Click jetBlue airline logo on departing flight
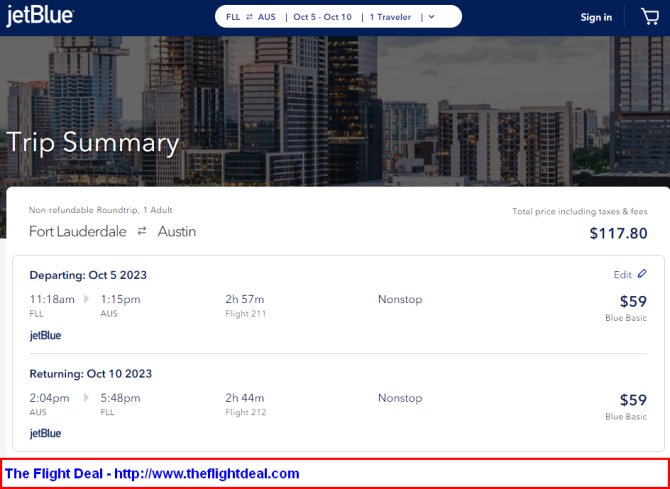 pyautogui.click(x=46, y=336)
